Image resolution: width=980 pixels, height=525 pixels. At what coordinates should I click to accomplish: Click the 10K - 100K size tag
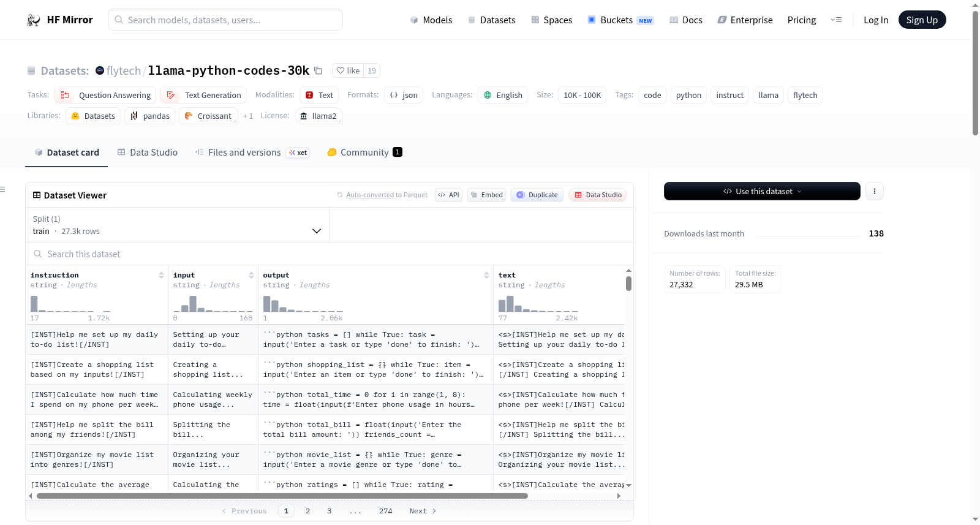tap(582, 95)
